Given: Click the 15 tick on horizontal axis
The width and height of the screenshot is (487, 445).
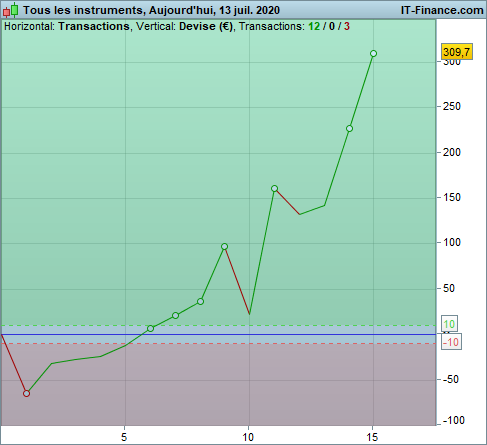Looking at the screenshot, I should (372, 437).
